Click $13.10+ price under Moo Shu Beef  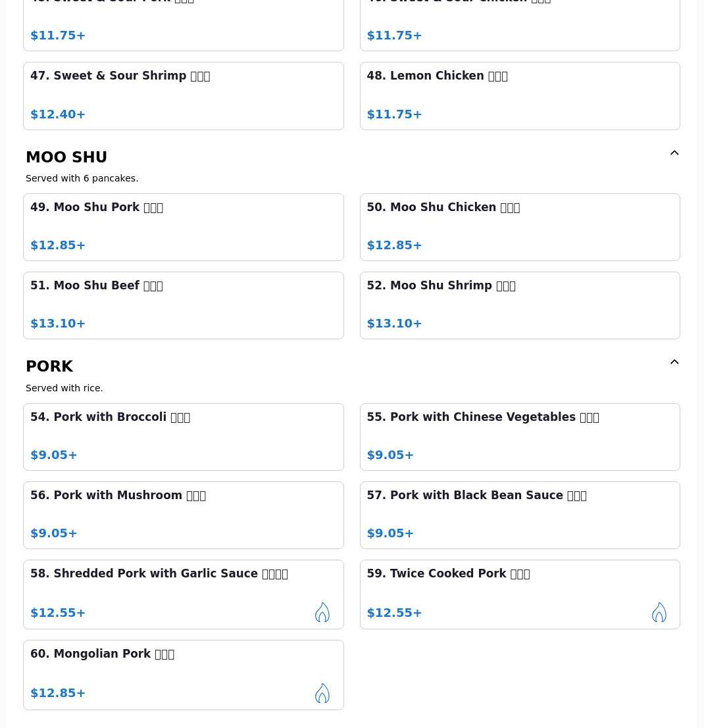[58, 324]
